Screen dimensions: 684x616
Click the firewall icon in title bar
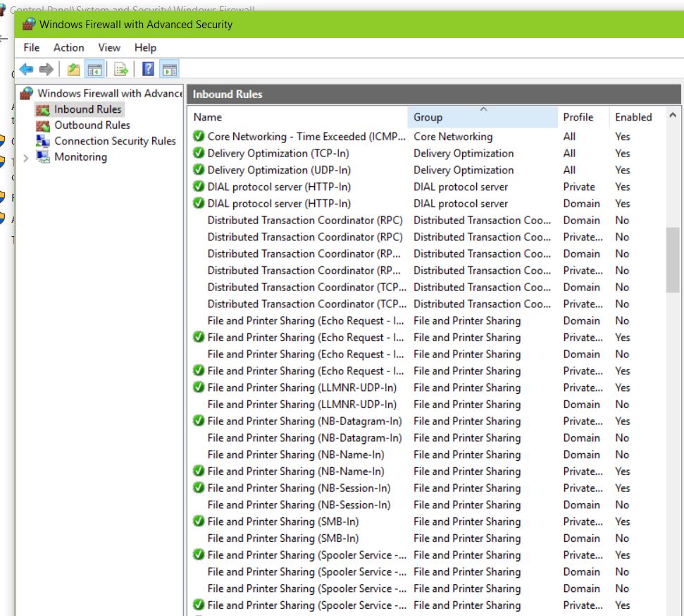tap(29, 24)
